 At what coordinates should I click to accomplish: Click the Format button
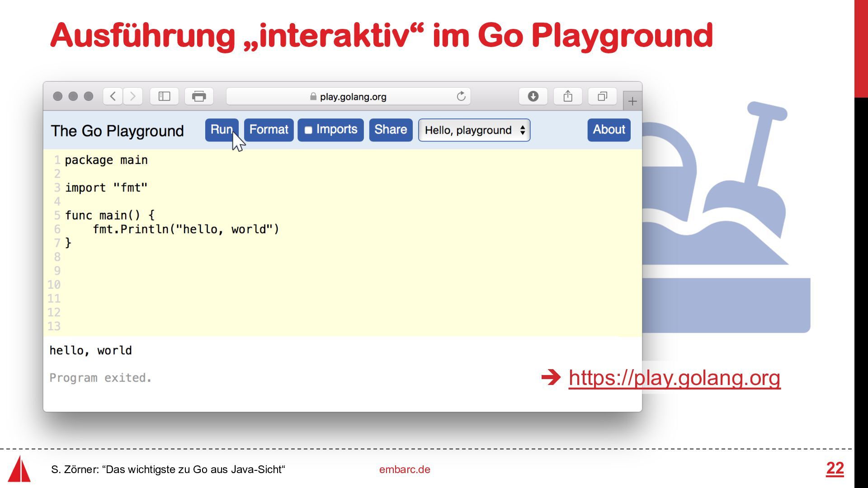[269, 130]
